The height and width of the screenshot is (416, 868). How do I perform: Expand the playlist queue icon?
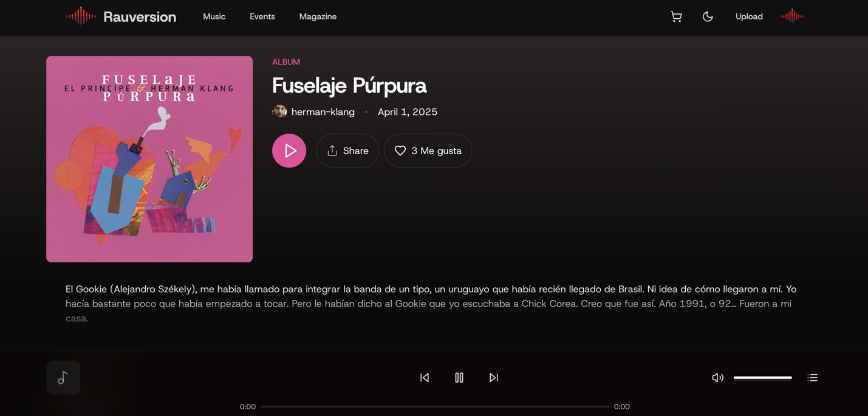(813, 378)
